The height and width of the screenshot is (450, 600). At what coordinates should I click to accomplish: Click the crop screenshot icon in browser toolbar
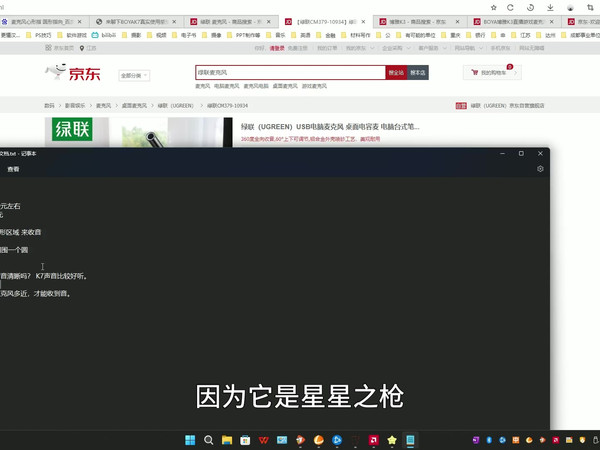click(x=590, y=8)
